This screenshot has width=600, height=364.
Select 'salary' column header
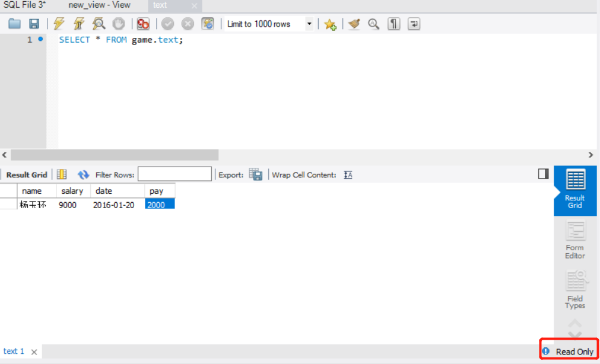tap(73, 191)
